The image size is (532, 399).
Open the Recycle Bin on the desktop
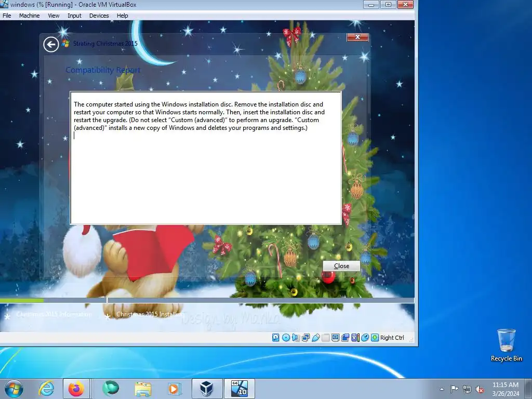(x=506, y=345)
